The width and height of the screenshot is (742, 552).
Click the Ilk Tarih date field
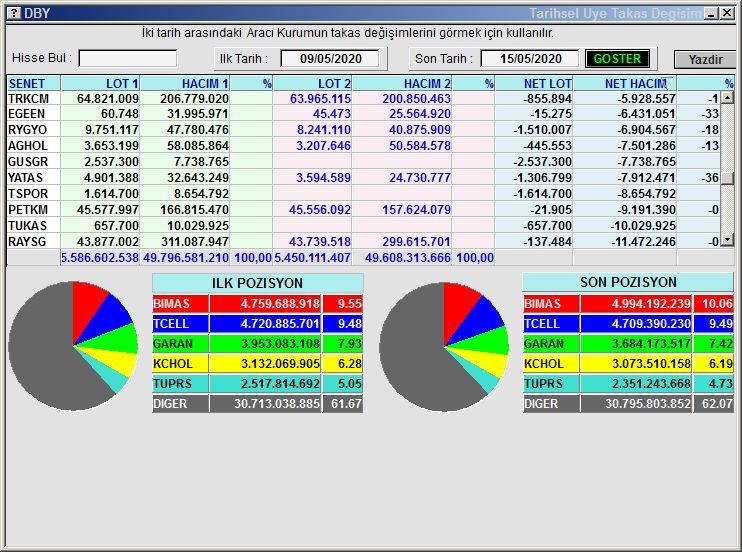(x=329, y=59)
